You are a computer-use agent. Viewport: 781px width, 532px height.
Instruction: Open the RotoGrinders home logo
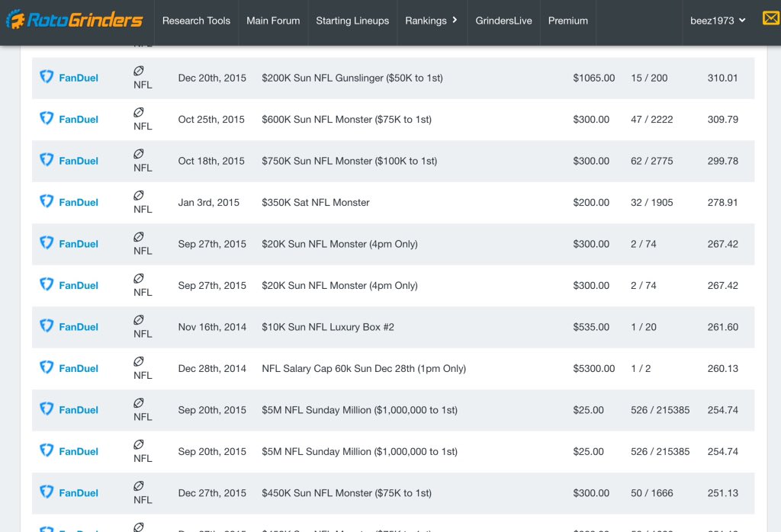(74, 20)
